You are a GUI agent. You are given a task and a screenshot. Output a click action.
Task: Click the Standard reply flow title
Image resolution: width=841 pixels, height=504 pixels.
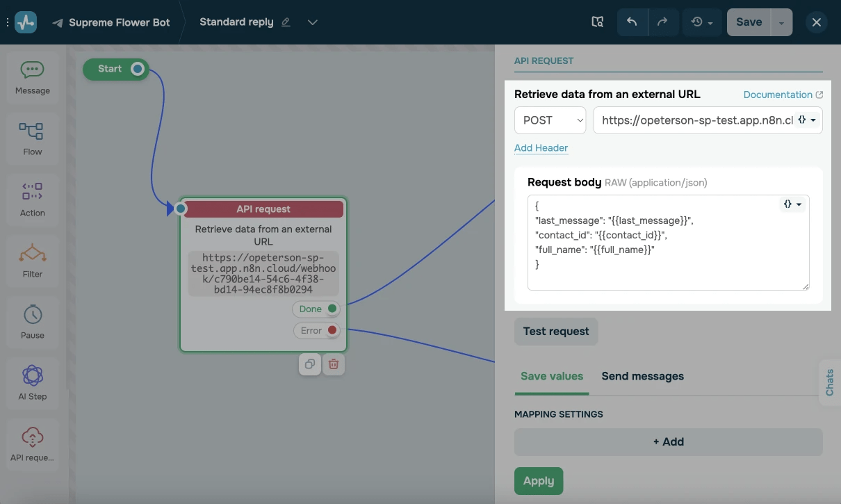click(236, 22)
